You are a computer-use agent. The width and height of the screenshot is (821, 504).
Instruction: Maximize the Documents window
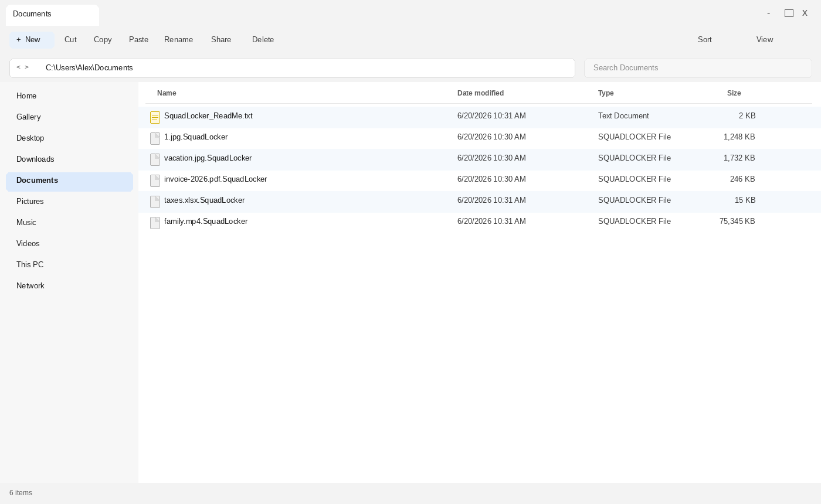click(x=789, y=13)
